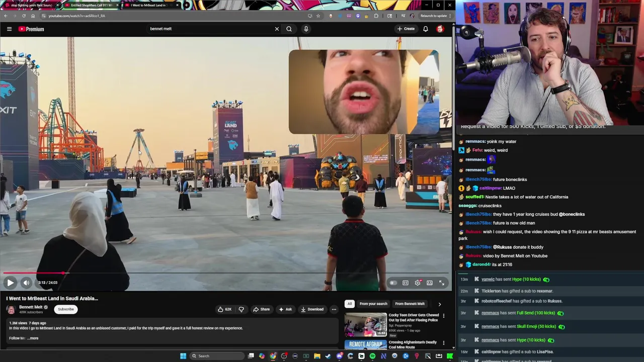Image resolution: width=644 pixels, height=362 pixels.
Task: Open Cocky Teen Driver video thumbnail
Action: (365, 324)
